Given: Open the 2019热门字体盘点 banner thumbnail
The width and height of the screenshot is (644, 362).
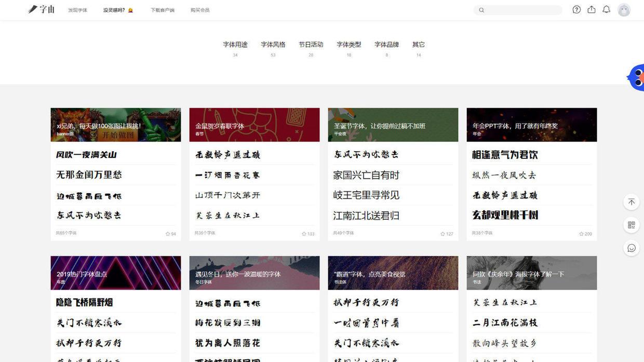Looking at the screenshot, I should click(116, 273).
